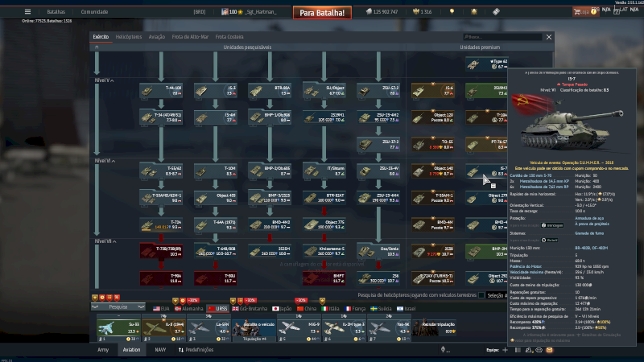Expand the T-54 (47/49/51) vehicle group
The image size is (644, 362).
click(161, 117)
